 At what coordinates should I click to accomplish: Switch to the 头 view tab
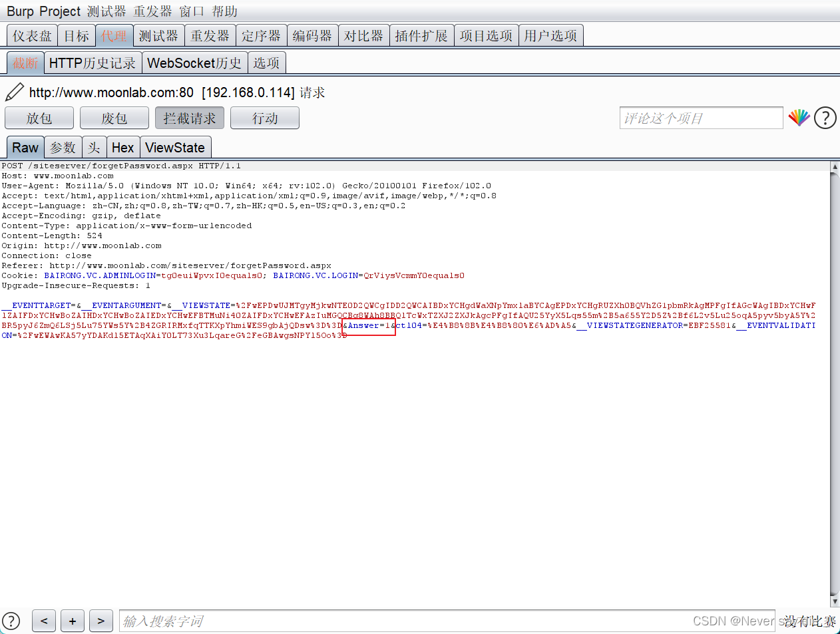coord(94,148)
